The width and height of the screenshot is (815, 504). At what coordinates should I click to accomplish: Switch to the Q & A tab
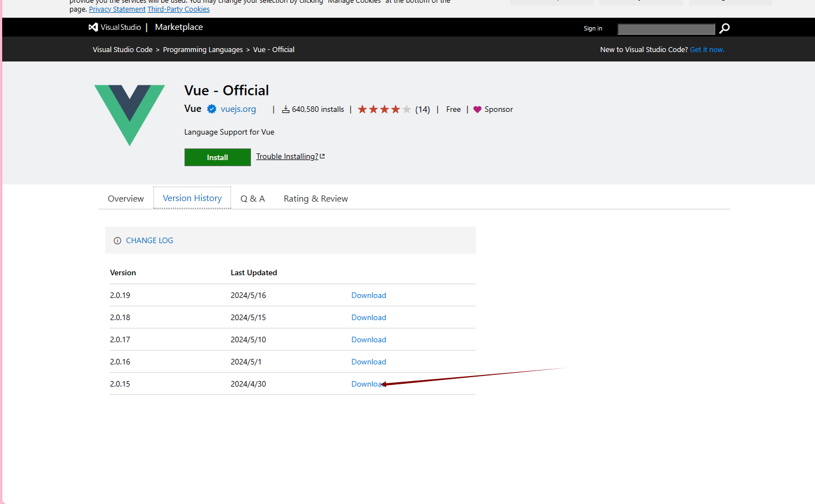[x=253, y=198]
